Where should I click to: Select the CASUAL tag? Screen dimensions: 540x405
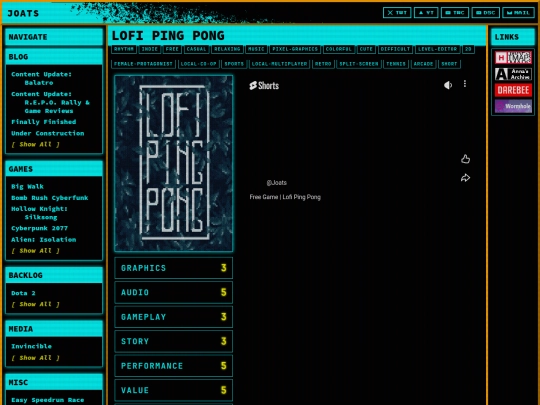tap(196, 49)
